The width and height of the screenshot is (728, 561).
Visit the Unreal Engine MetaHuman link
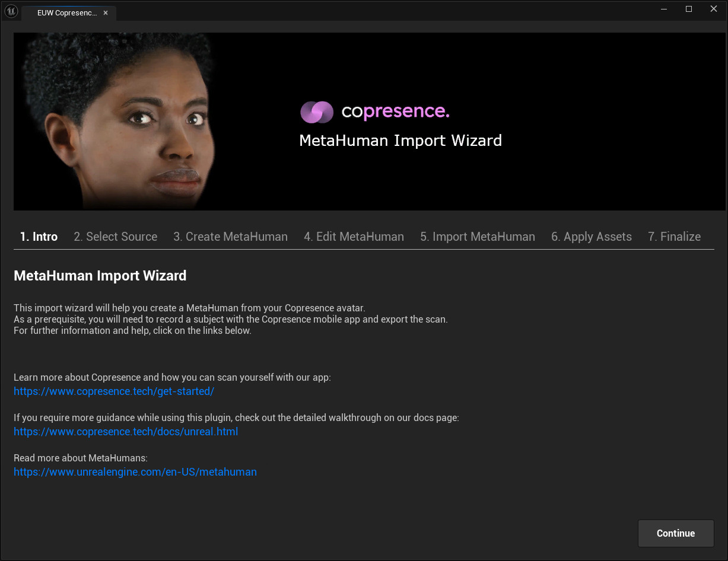135,472
